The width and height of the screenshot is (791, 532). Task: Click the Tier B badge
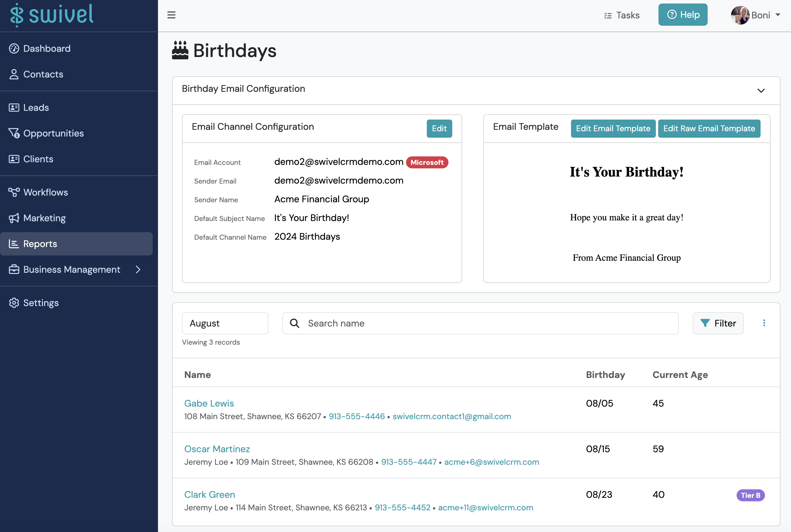[750, 495]
